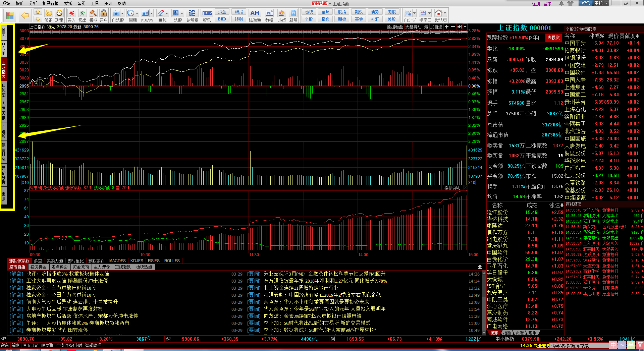Expand the 多窗口 dropdown arrow
644x351 pixels.
(429, 13)
